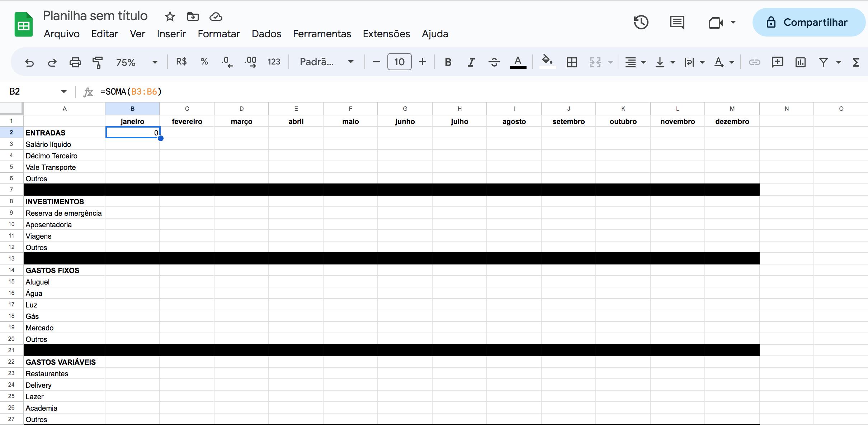
Task: Open the 75% zoom dropdown
Action: pos(136,62)
